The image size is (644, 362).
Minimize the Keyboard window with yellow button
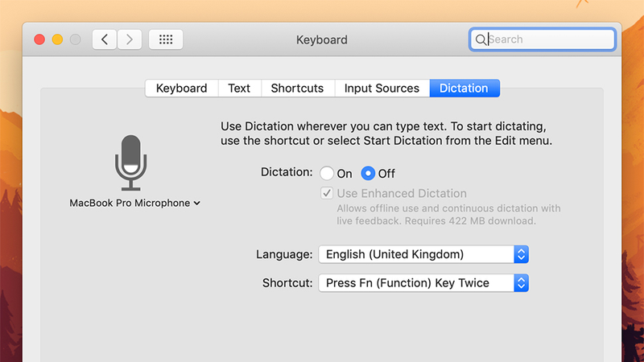57,39
